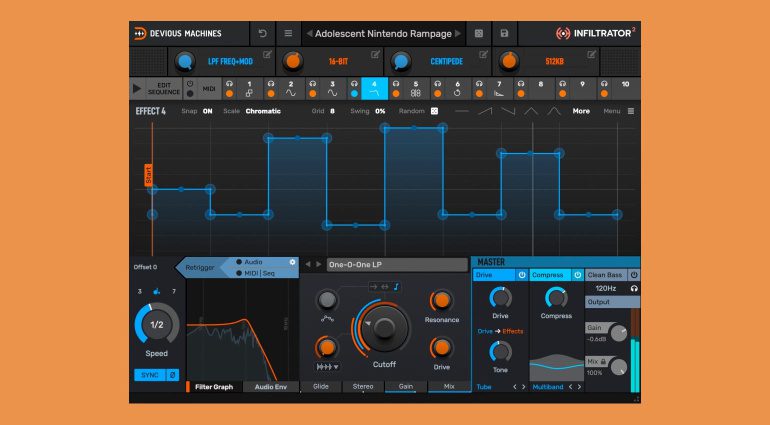Click the EDIT SEQUENCE button
Screen dimensions: 770x425
[164, 89]
